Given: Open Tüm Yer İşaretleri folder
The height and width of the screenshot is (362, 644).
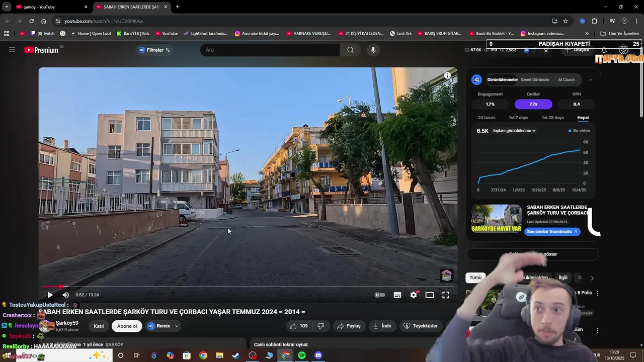Looking at the screenshot, I should (620, 33).
